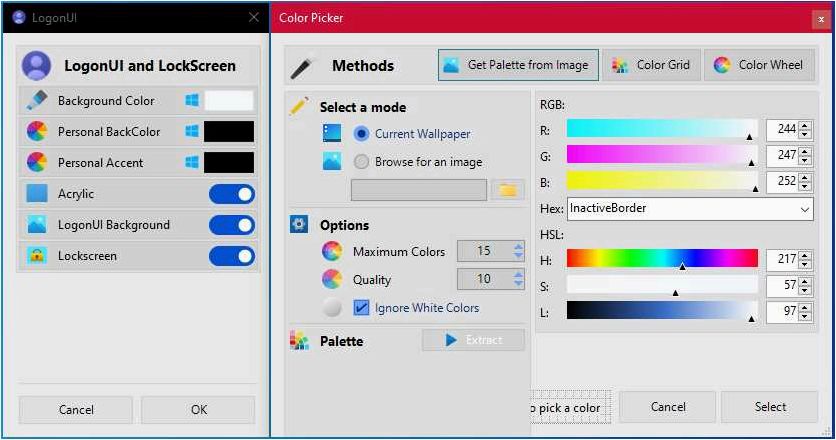The height and width of the screenshot is (440, 836).
Task: Click the R value field showing 244
Action: (783, 130)
